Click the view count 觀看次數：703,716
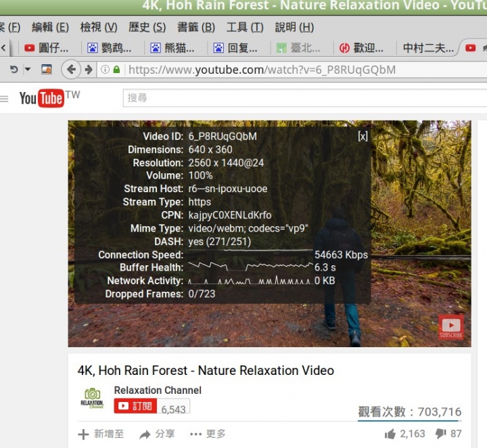This screenshot has height=448, width=487. tap(410, 412)
